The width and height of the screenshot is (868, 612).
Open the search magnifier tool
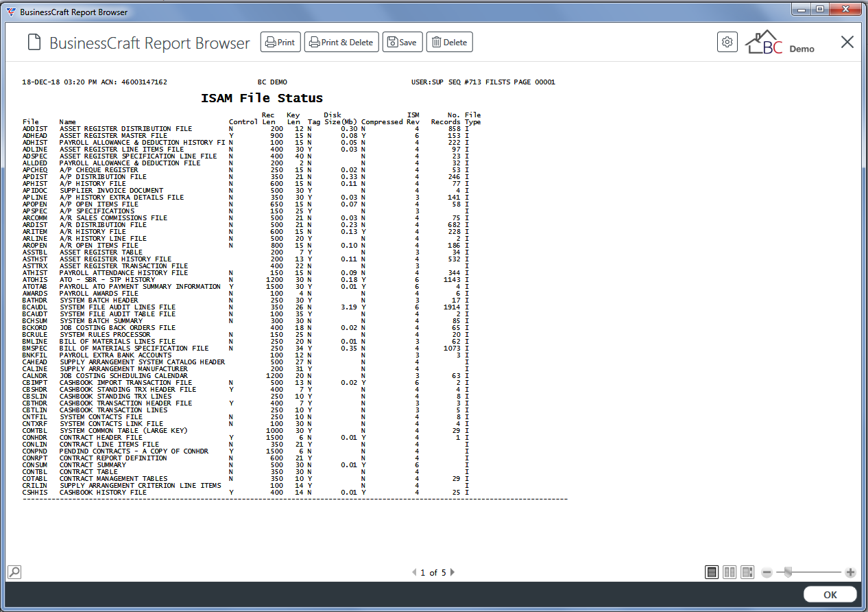click(x=14, y=572)
